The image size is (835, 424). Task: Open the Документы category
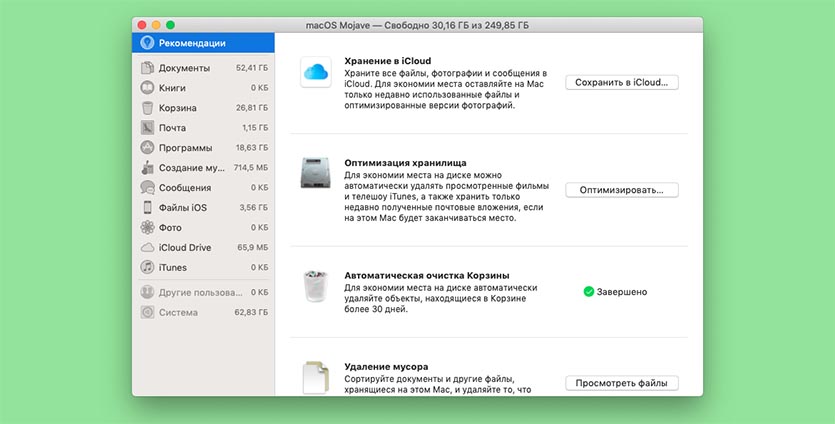203,68
